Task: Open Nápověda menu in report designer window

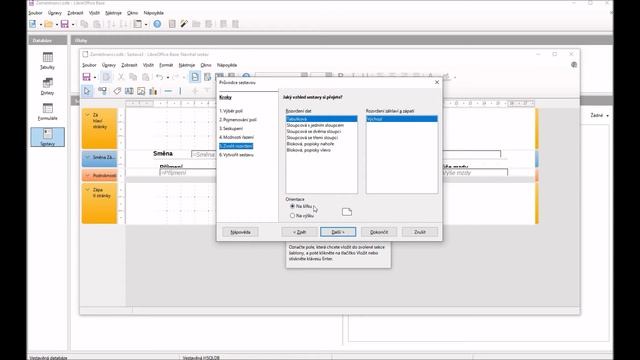Action: click(227, 65)
